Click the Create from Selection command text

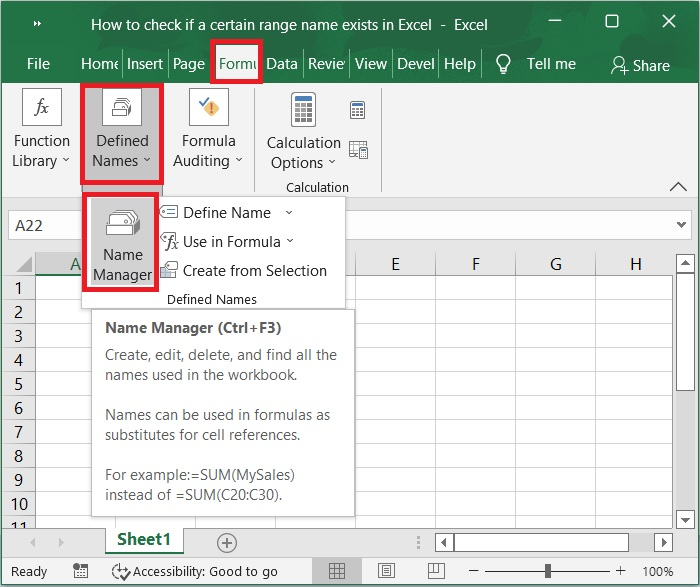255,271
